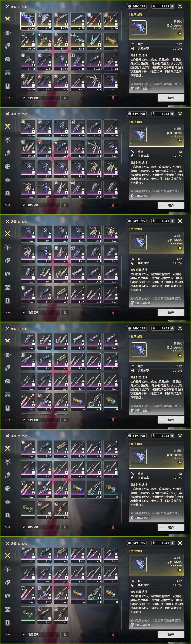Click the 培养 button in the topmost panel
Image resolution: width=191 pixels, height=644 pixels.
coord(171,98)
